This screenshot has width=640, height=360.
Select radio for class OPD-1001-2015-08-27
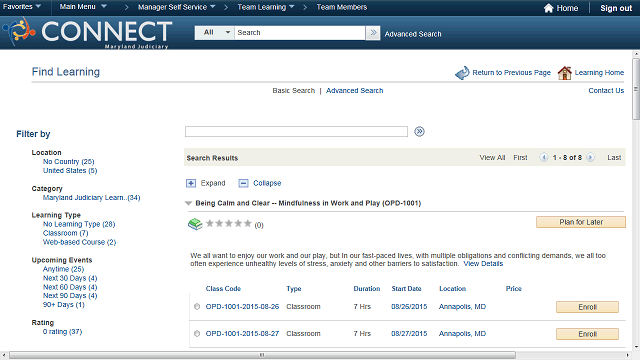click(x=197, y=333)
